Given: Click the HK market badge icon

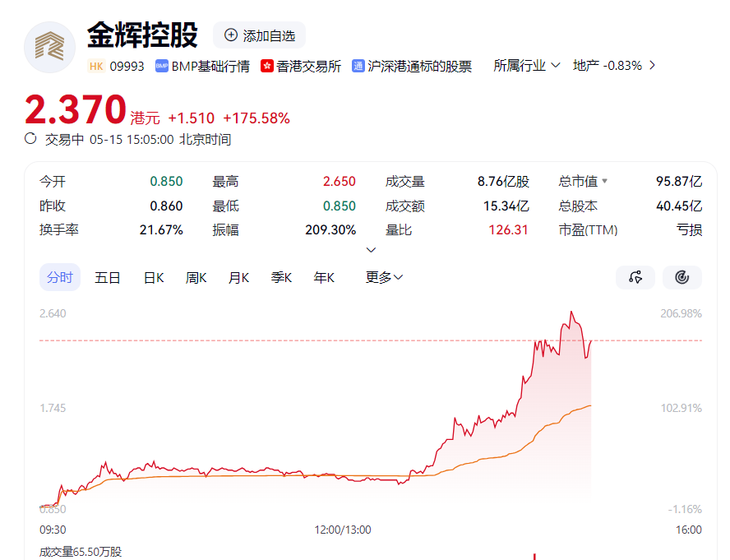Looking at the screenshot, I should pos(96,66).
